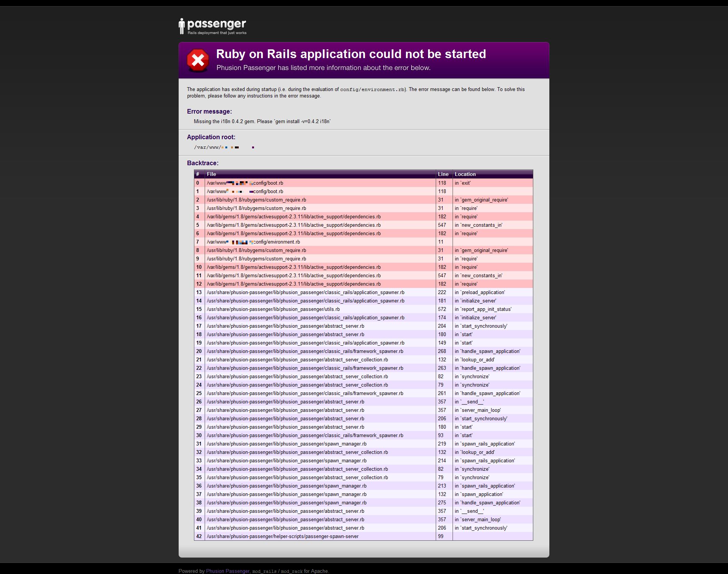Viewport: 728px width, 574px height.
Task: Click line 263 in row 22
Action: pyautogui.click(x=442, y=368)
